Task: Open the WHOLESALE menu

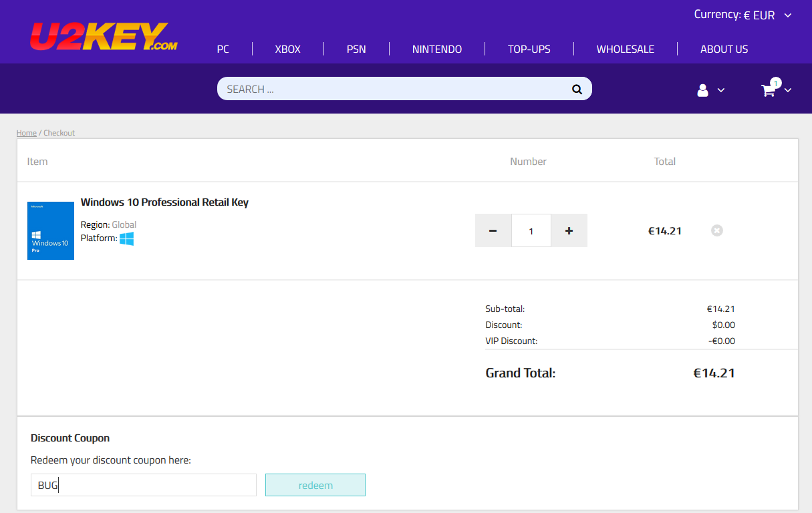Action: [626, 49]
